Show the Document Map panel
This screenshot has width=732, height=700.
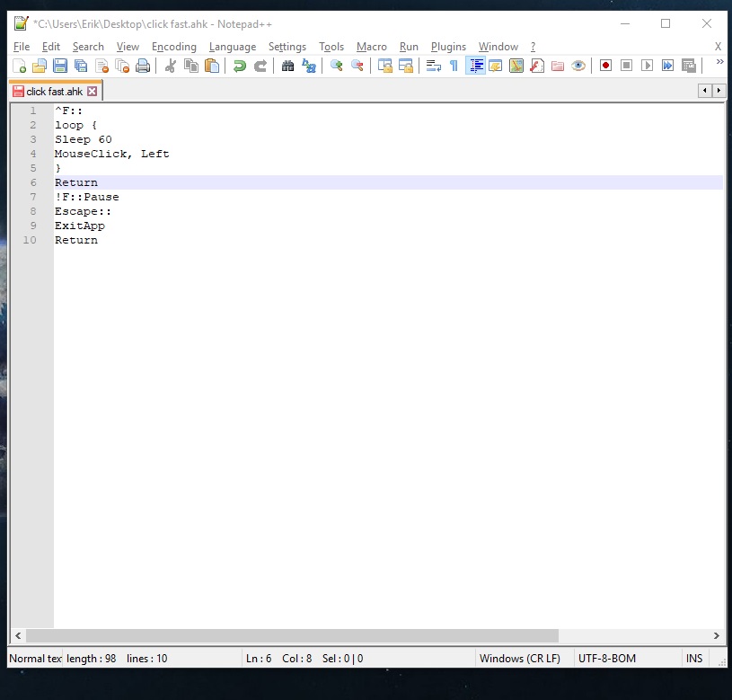516,66
